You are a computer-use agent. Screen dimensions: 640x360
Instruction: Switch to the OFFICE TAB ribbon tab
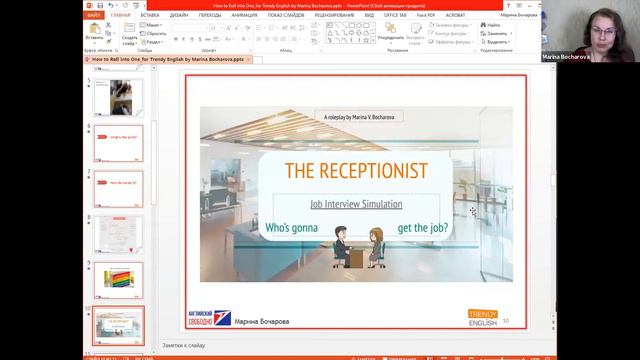395,15
